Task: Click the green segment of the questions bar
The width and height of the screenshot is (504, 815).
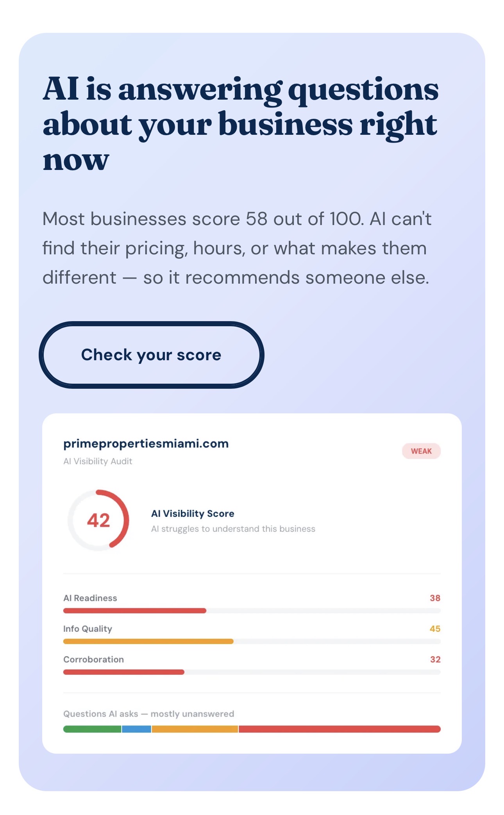Action: pyautogui.click(x=92, y=729)
